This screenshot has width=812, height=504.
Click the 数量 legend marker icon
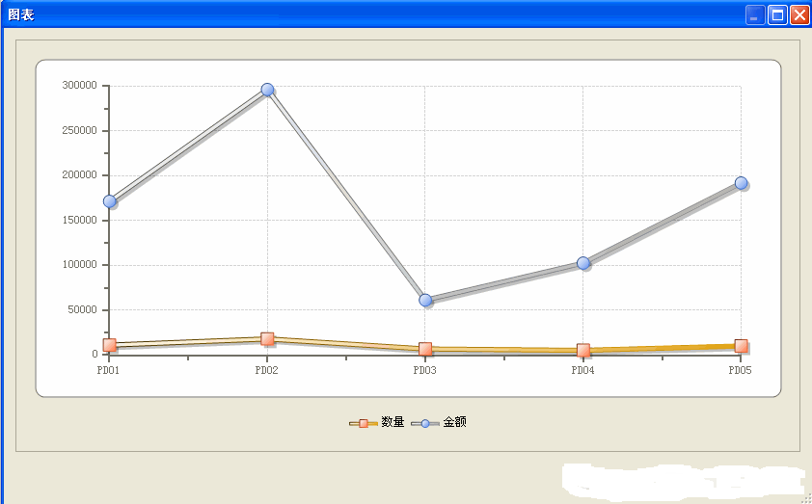[x=363, y=423]
